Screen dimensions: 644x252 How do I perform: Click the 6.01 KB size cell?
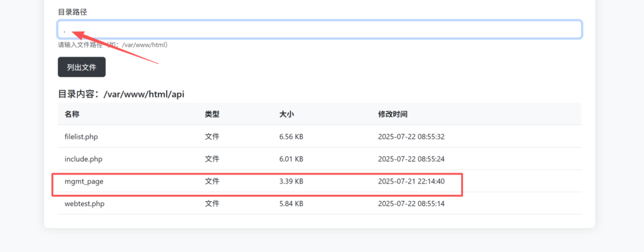point(291,159)
